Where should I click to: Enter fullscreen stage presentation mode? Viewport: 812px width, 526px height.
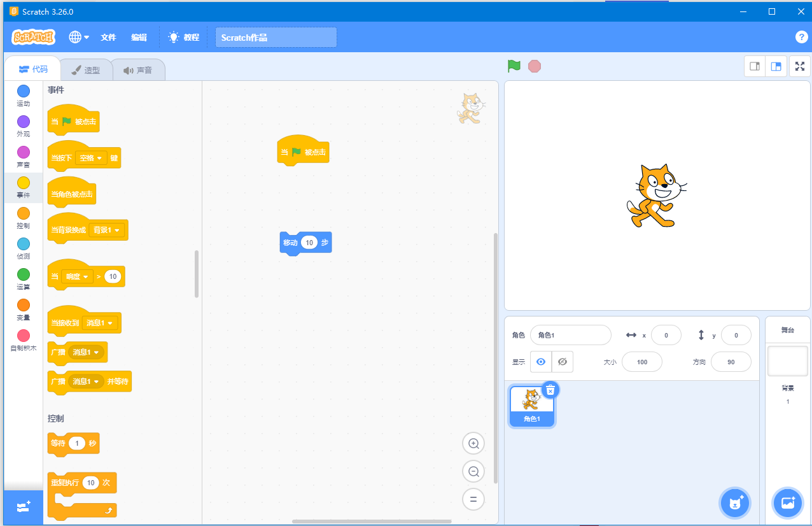[800, 66]
